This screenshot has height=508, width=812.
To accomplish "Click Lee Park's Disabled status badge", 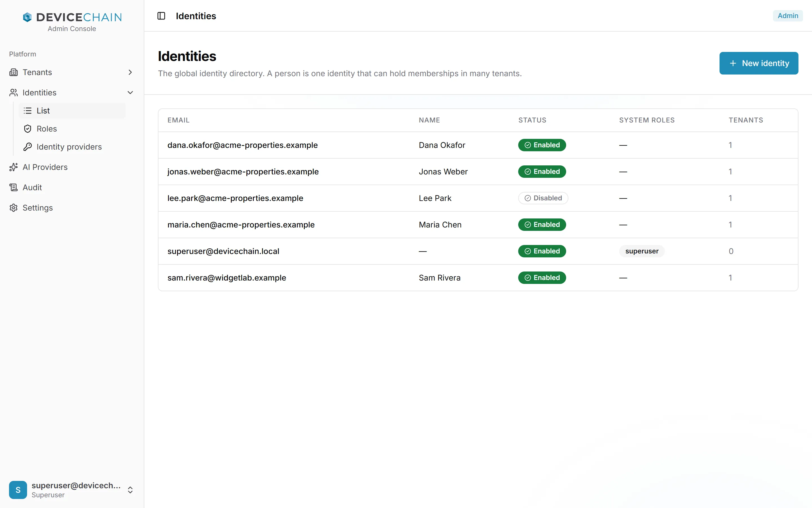I will tap(543, 198).
